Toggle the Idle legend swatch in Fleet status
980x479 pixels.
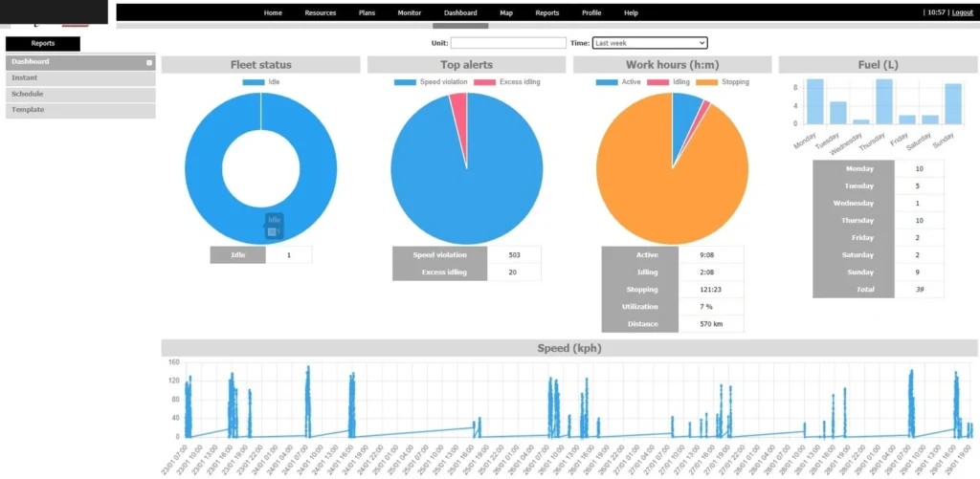[254, 82]
